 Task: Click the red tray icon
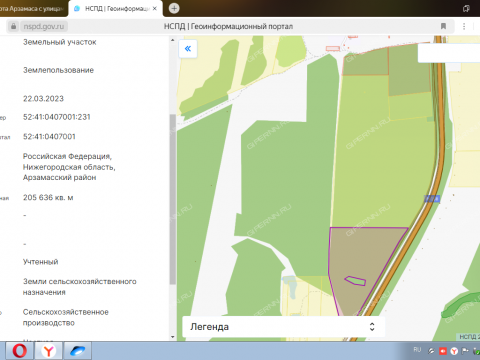tap(443, 351)
